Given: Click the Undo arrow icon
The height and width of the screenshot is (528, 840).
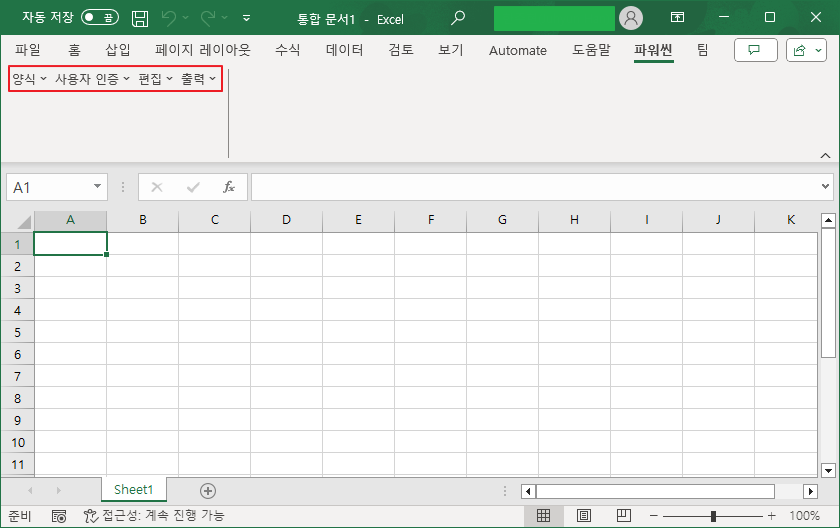Looking at the screenshot, I should click(168, 18).
